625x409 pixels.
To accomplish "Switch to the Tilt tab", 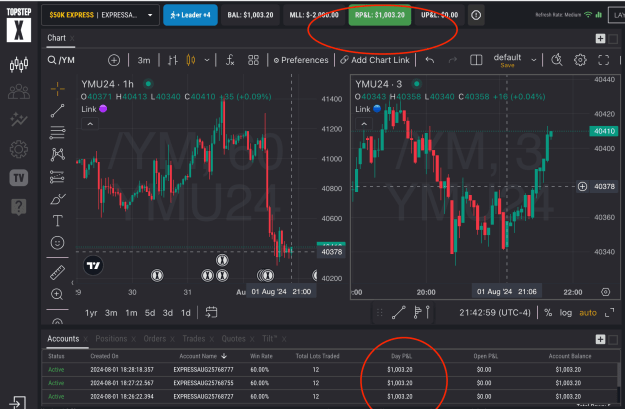I will pyautogui.click(x=269, y=339).
